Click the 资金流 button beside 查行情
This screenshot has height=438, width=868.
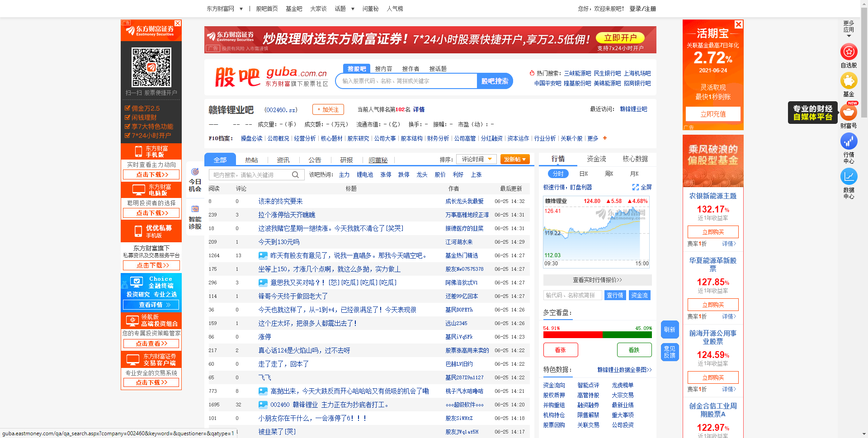pyautogui.click(x=639, y=295)
